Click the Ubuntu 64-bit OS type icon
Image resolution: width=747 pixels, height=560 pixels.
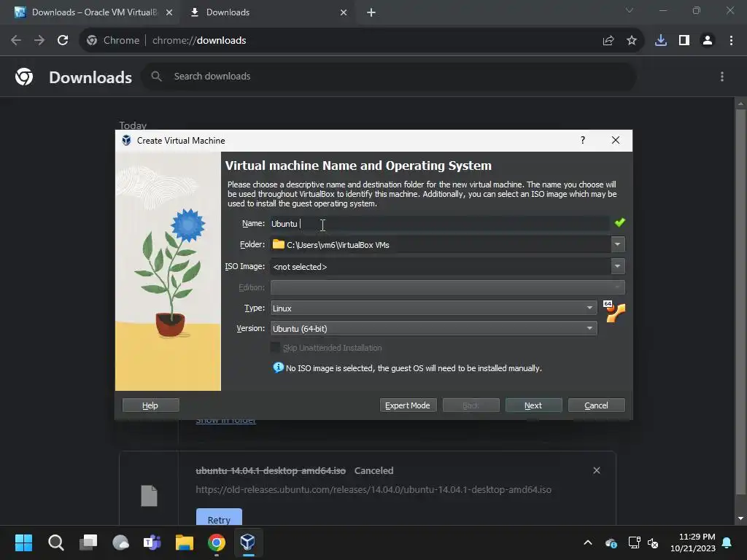(614, 311)
